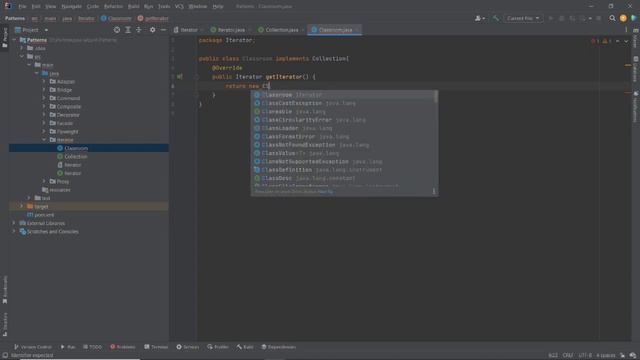
Task: Click the 4 spaces indent status entry
Action: (606, 356)
